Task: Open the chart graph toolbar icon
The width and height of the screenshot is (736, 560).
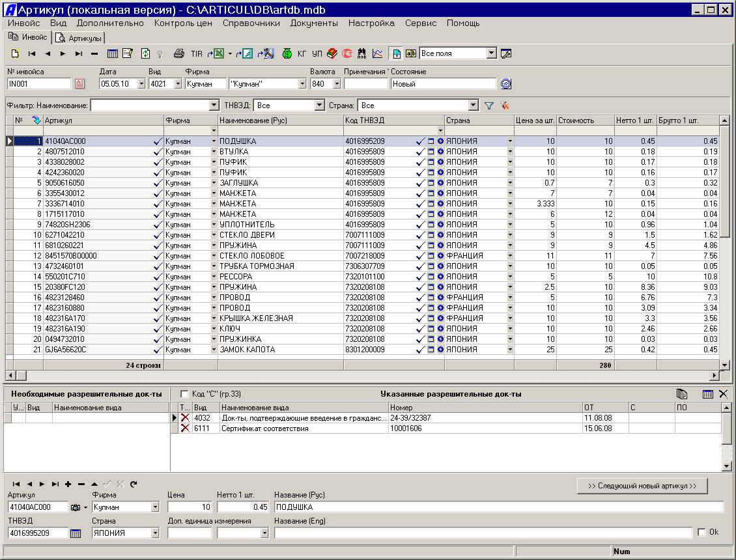Action: [x=378, y=53]
